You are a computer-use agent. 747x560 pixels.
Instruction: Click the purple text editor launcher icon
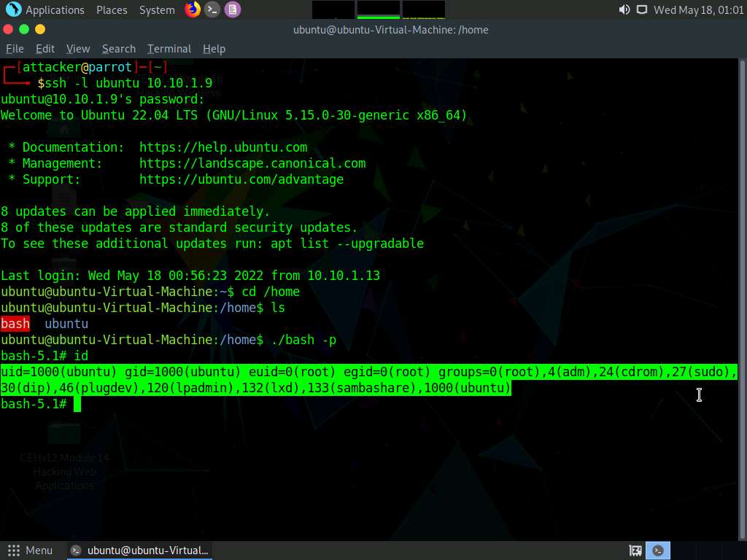(x=232, y=9)
